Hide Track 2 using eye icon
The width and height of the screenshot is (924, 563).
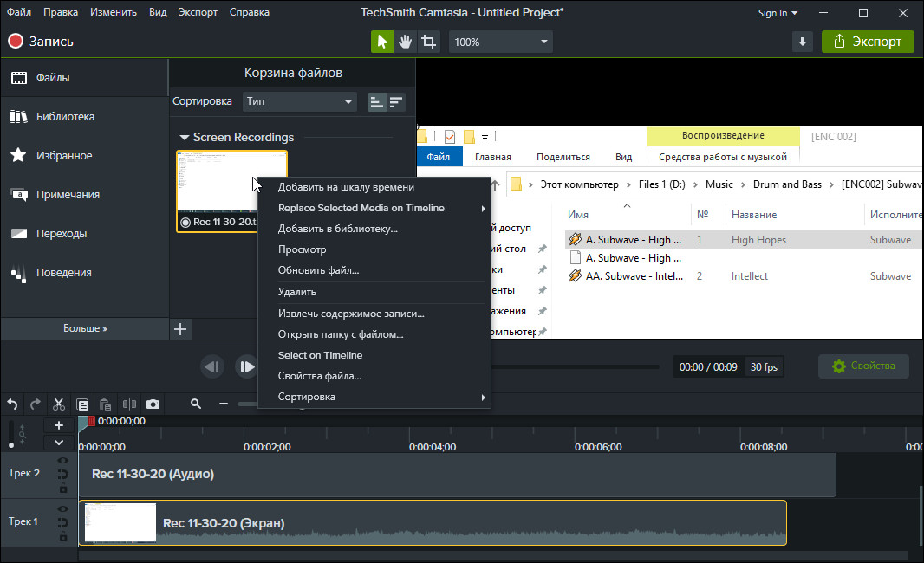[x=63, y=461]
